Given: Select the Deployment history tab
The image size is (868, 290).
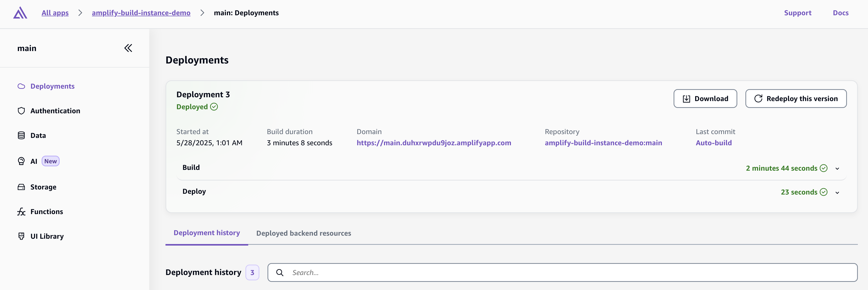Looking at the screenshot, I should (x=207, y=233).
